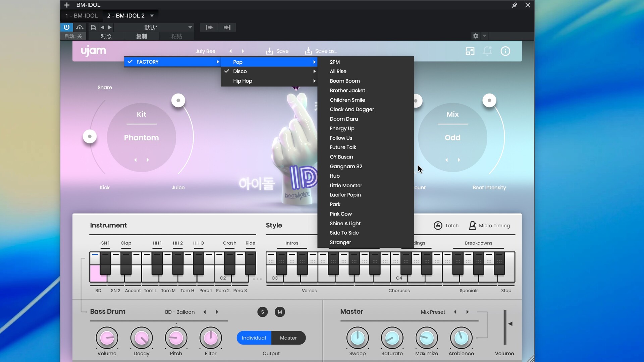Choose the Little Monster preset
644x362 pixels.
point(366,185)
